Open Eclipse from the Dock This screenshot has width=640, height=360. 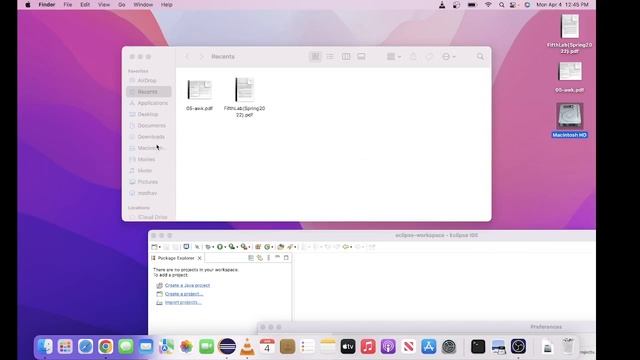click(x=227, y=347)
